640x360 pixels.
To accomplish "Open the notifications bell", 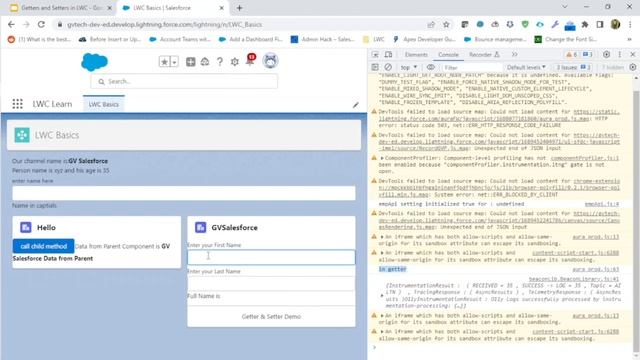I will (250, 61).
